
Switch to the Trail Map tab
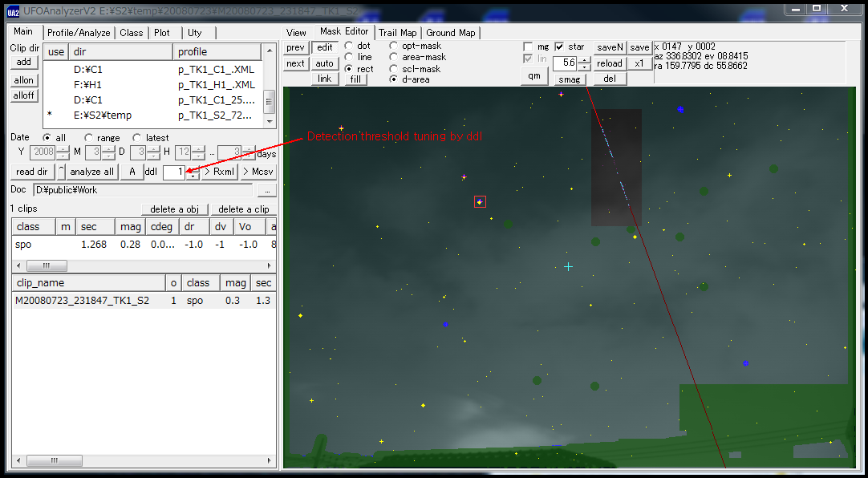(x=397, y=33)
